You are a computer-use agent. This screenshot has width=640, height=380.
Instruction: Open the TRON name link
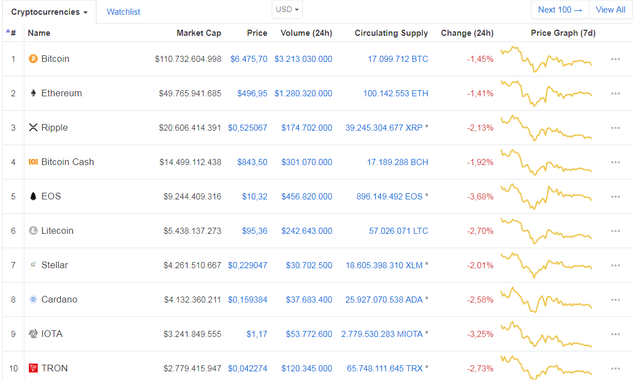click(54, 368)
